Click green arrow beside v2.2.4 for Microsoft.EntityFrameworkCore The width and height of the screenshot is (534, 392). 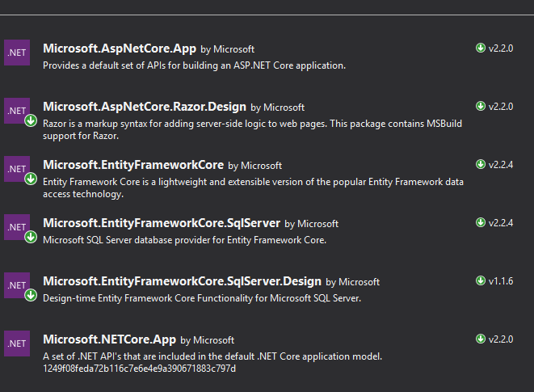point(481,164)
